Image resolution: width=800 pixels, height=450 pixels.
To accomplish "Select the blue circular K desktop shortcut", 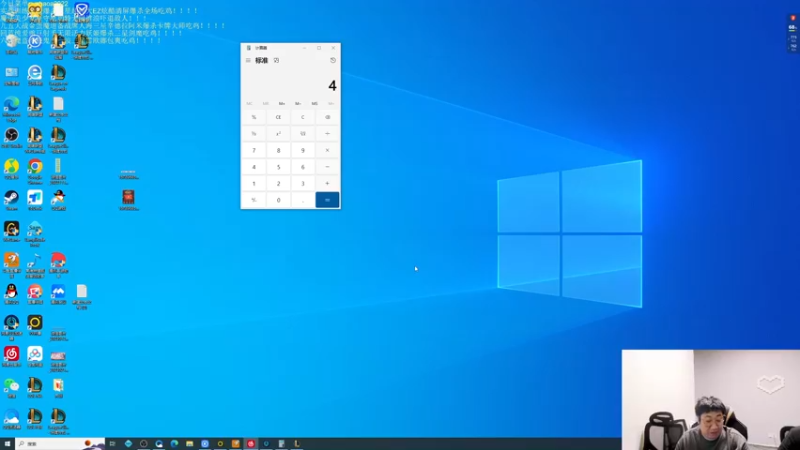I will [x=35, y=44].
